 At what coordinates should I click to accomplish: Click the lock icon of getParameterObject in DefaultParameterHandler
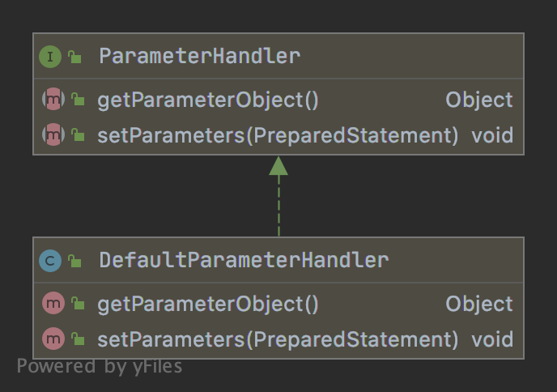pyautogui.click(x=78, y=305)
